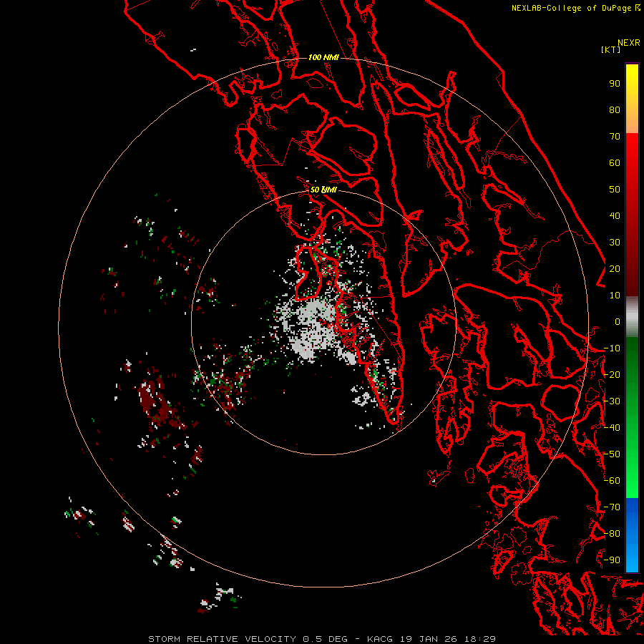Click the NEXLAB-College of DuPage header text
This screenshot has width=644, height=644.
(575, 8)
